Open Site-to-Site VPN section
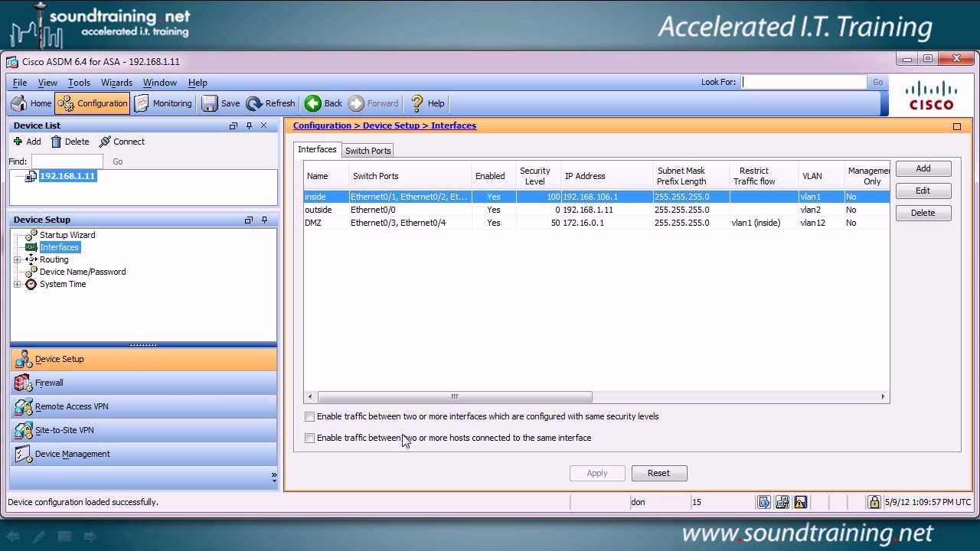The height and width of the screenshot is (551, 980). (x=64, y=430)
